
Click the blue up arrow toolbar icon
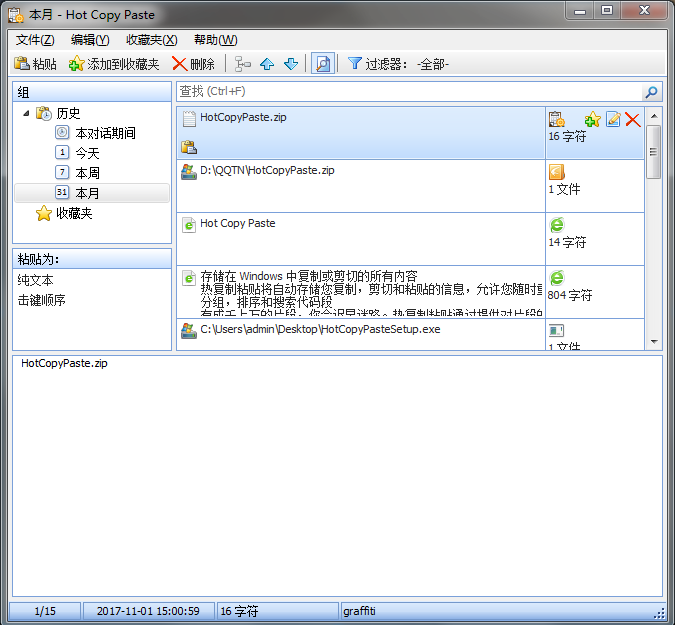point(267,64)
